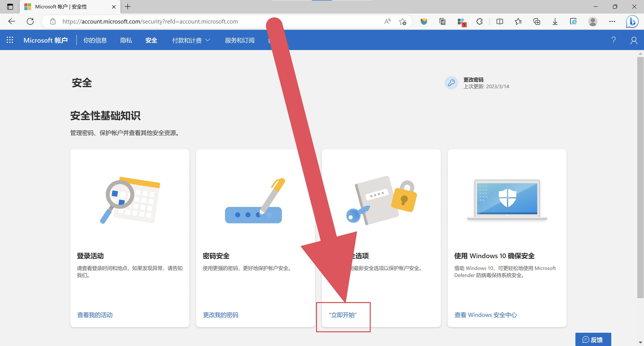Click the browser refresh icon
Viewport: 644px width, 346px height.
click(30, 21)
